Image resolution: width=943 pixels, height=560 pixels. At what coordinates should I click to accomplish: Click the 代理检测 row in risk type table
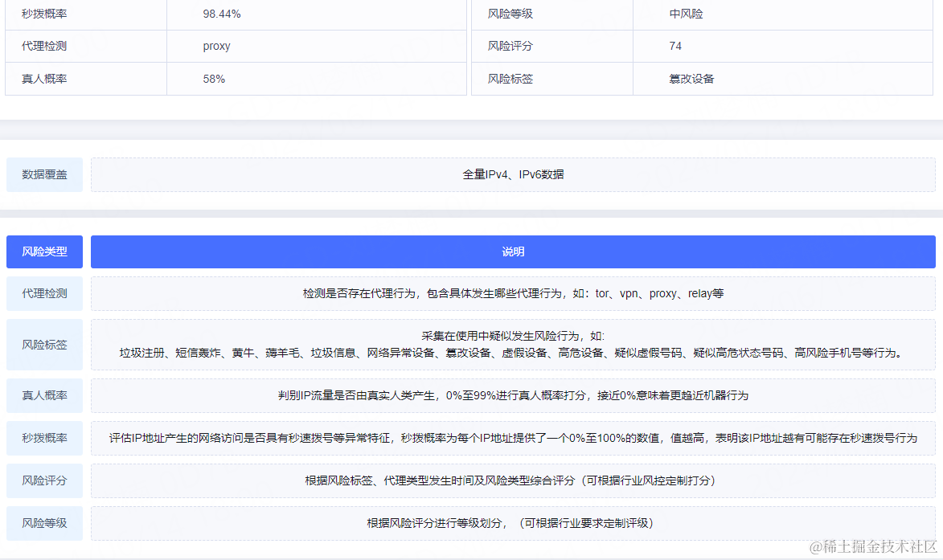point(44,293)
